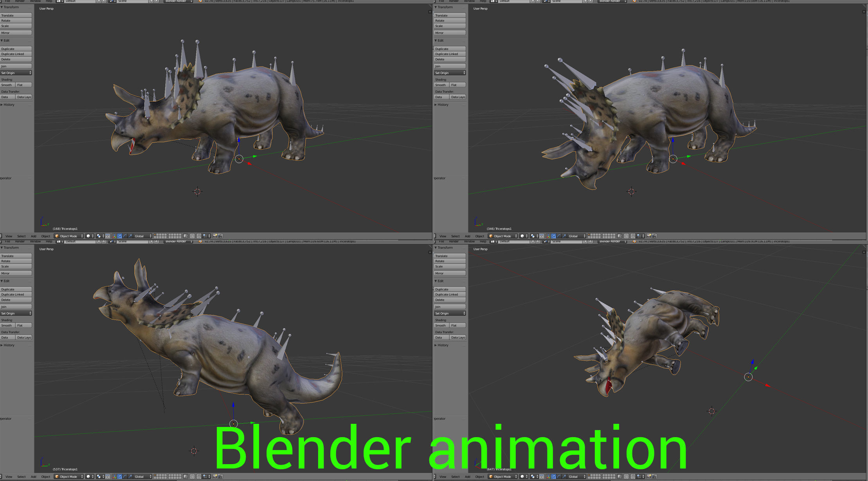Image resolution: width=868 pixels, height=481 pixels.
Task: Open viewport shading selector in frame 537 view
Action: pos(90,476)
